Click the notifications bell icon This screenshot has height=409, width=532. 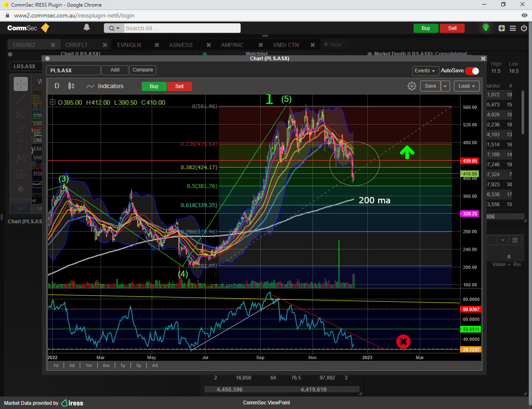point(86,27)
